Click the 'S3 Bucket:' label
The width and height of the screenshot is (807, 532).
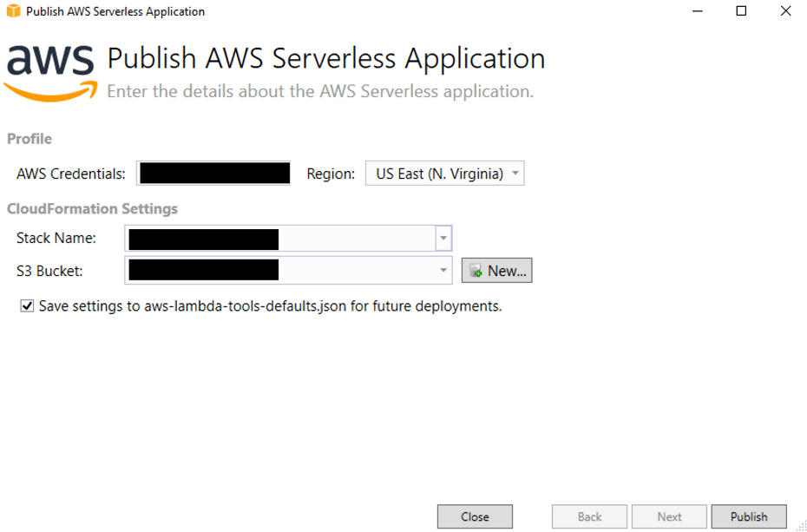click(49, 271)
